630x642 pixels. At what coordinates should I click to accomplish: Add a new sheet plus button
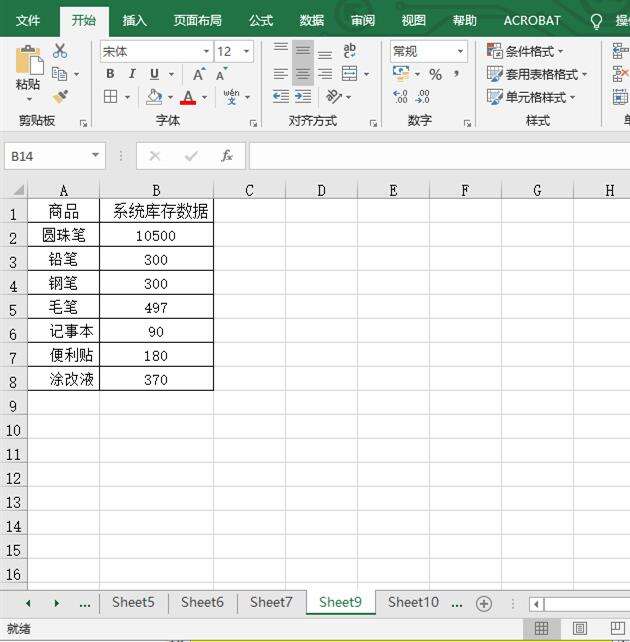(x=484, y=604)
